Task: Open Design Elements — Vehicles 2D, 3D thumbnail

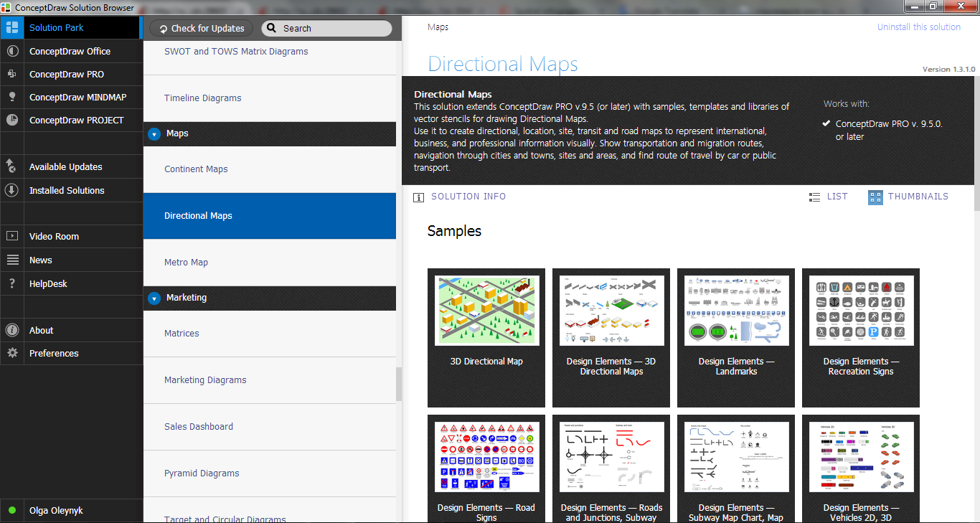Action: (861, 468)
